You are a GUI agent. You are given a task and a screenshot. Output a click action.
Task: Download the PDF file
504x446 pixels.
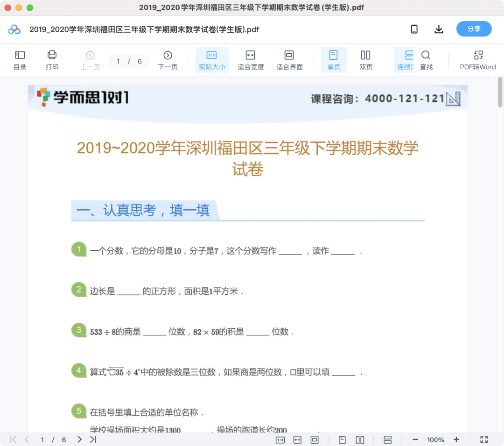[439, 29]
